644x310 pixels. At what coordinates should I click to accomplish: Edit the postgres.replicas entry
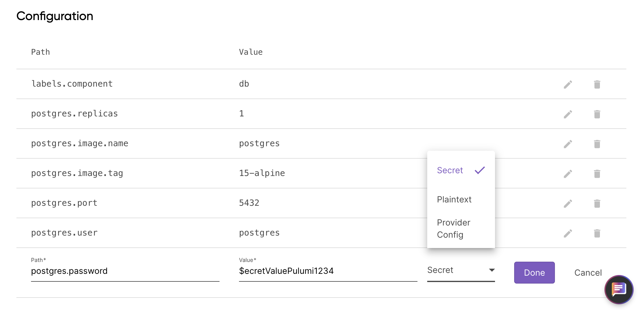click(568, 114)
